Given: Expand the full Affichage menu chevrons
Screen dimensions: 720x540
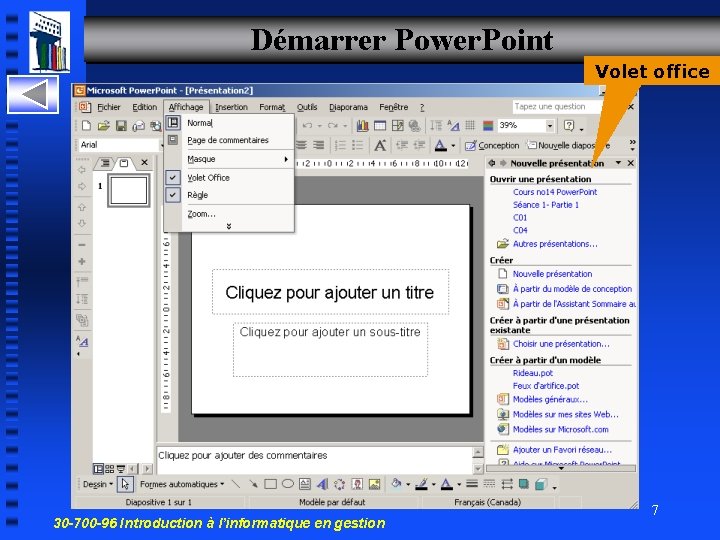Looking at the screenshot, I should point(229,226).
